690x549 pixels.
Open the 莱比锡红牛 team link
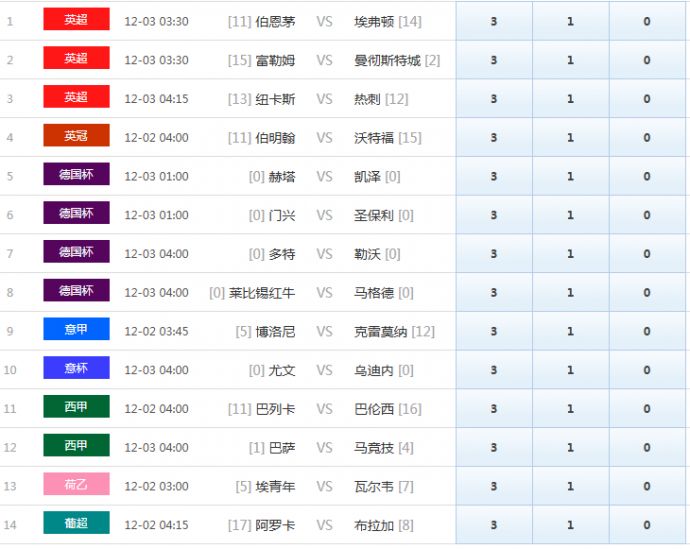point(262,293)
